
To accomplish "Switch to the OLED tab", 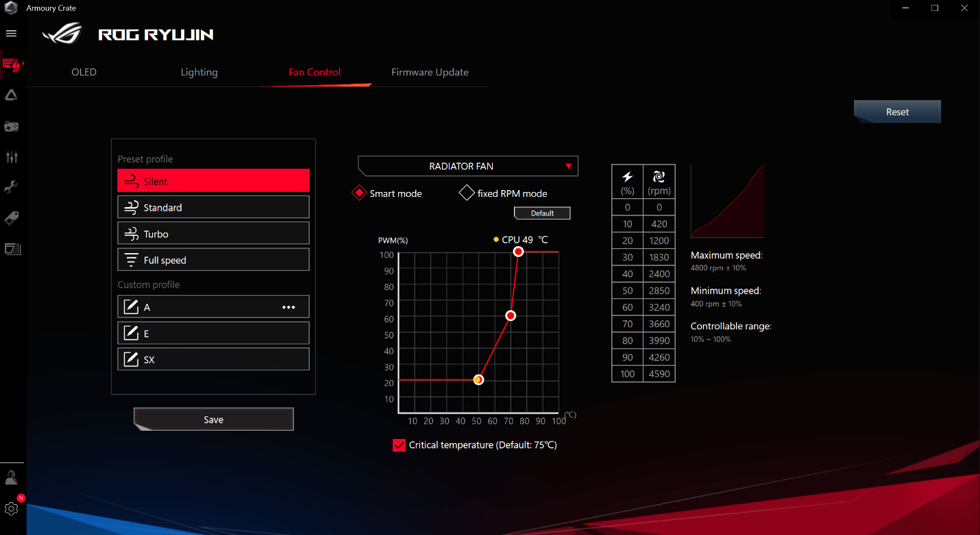I will (x=84, y=72).
